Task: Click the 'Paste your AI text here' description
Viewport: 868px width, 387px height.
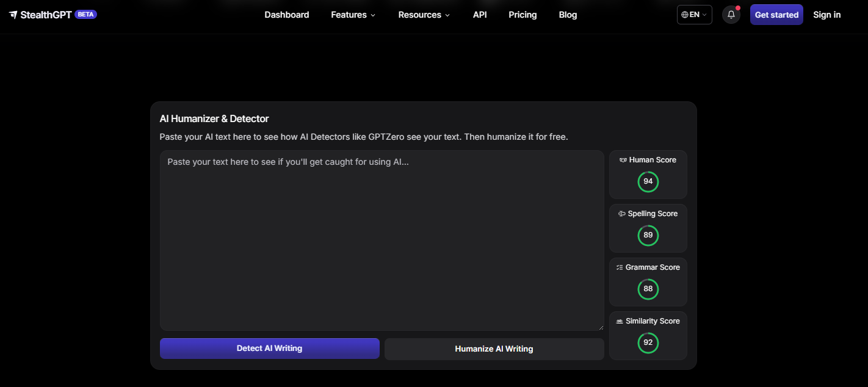Action: pyautogui.click(x=364, y=137)
